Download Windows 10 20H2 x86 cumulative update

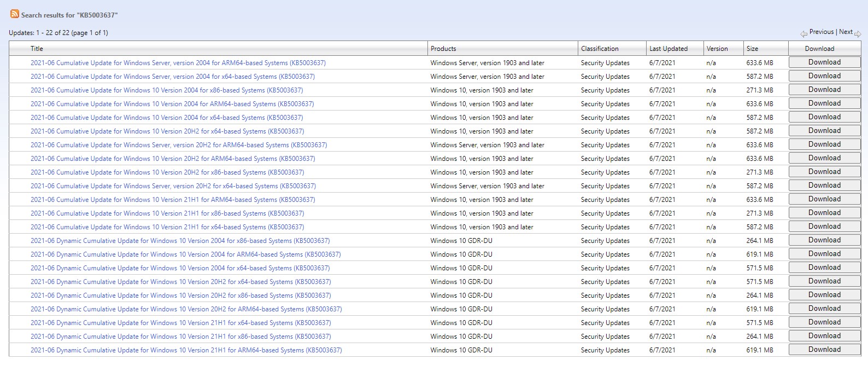click(824, 172)
